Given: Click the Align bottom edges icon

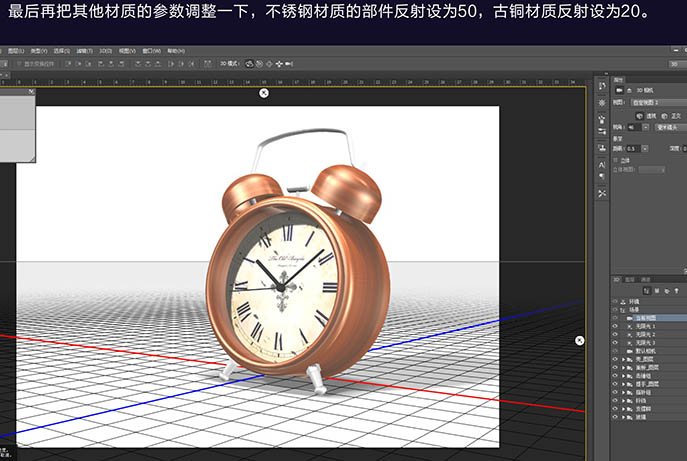Looking at the screenshot, I should (88, 64).
